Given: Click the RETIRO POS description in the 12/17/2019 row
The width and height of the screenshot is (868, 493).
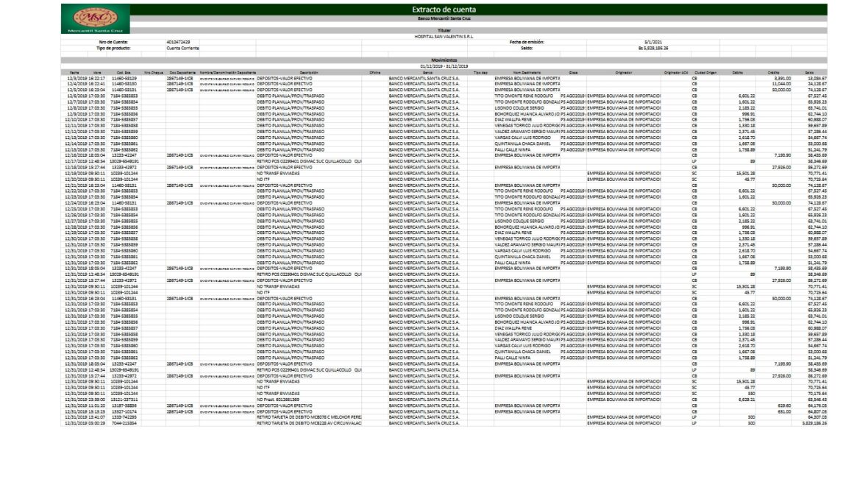Looking at the screenshot, I should (x=309, y=162).
